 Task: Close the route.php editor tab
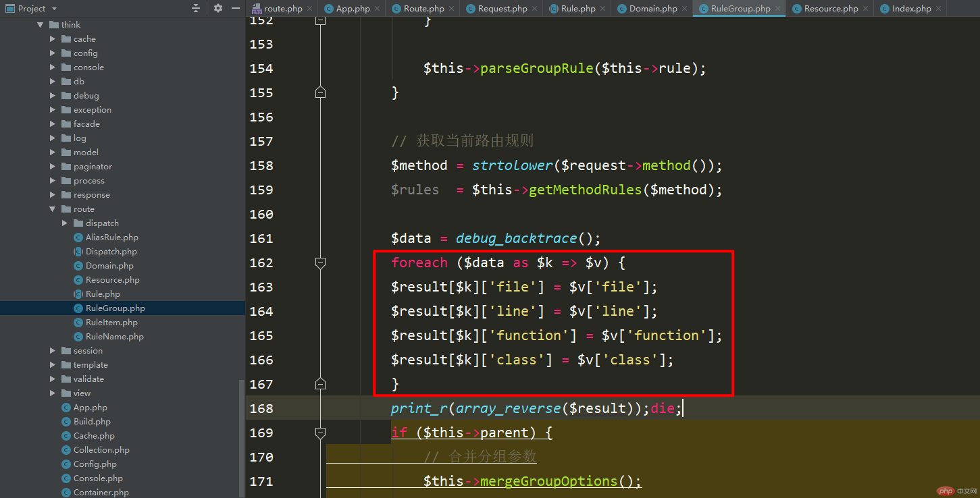click(x=309, y=9)
